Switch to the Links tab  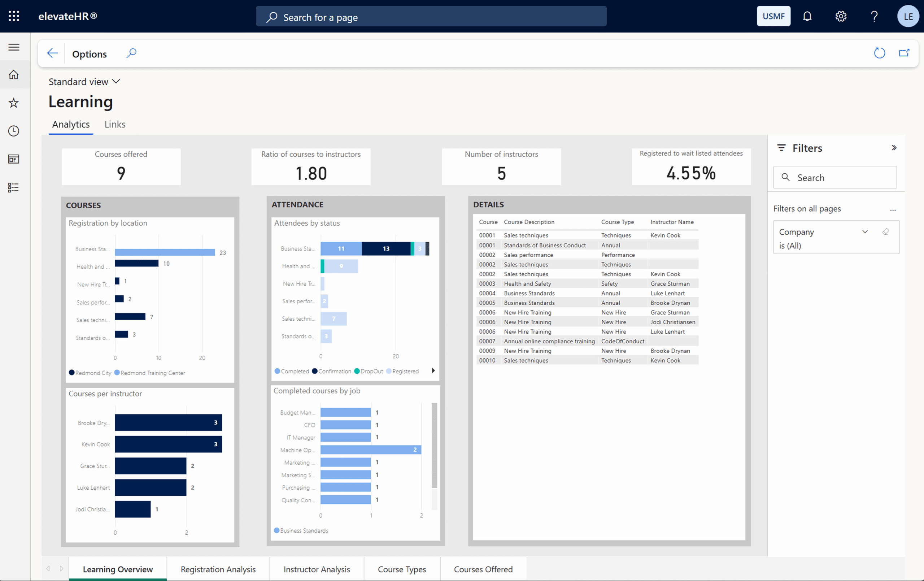(115, 125)
